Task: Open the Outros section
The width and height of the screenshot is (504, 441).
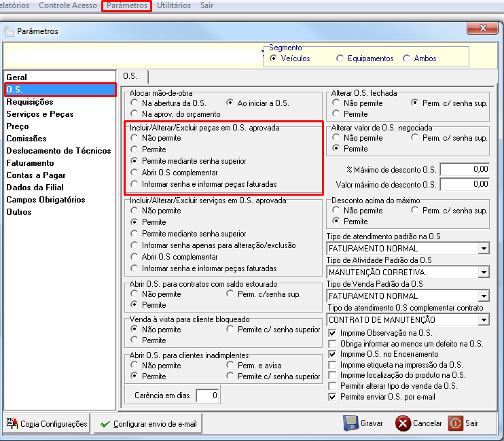Action: 19,211
